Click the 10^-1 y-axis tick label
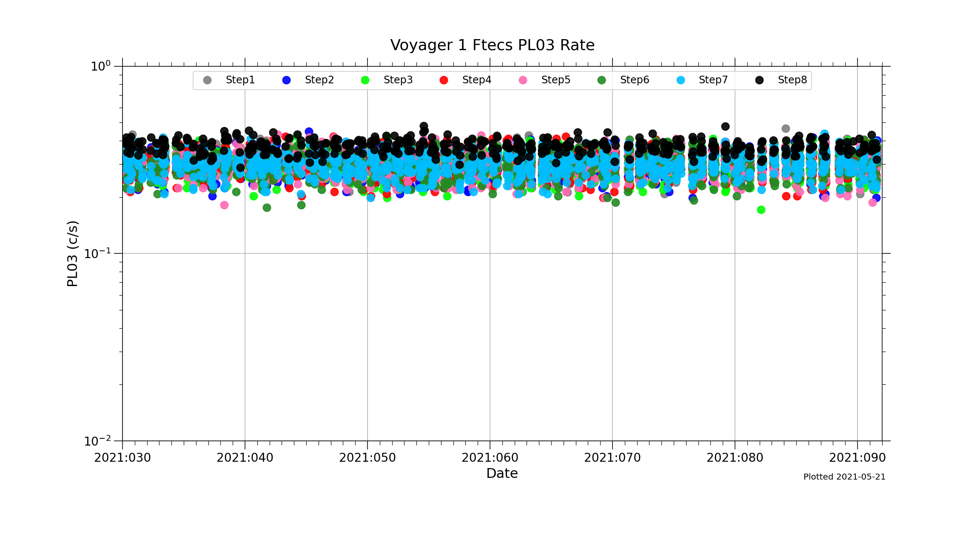Viewport: 980px width, 551px height. [97, 253]
